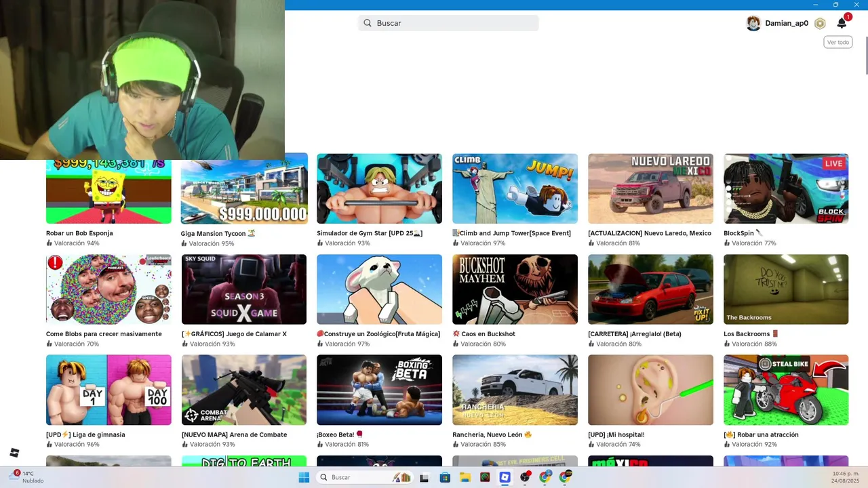Open Simulador de Gym Star thumbnail

point(379,188)
